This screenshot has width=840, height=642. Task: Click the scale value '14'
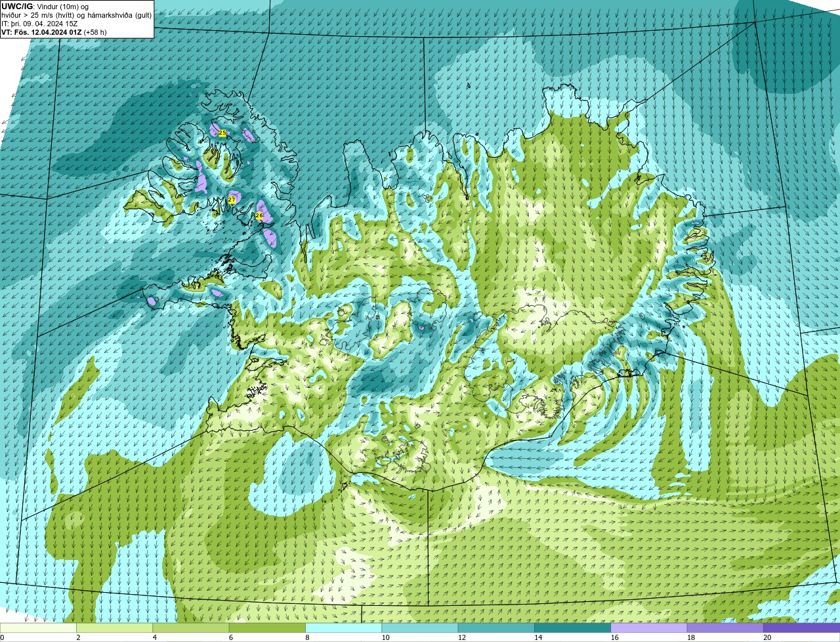click(538, 637)
